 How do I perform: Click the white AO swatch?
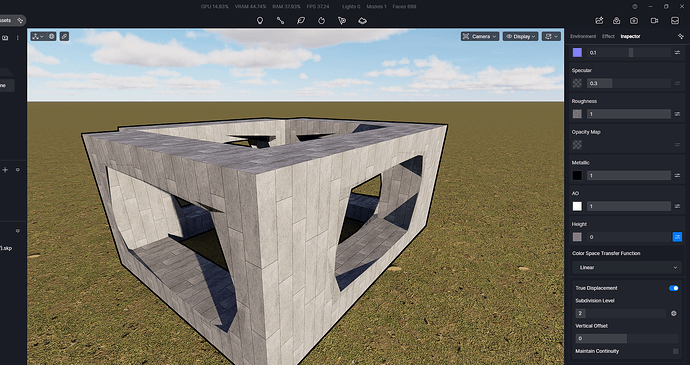[x=577, y=206]
